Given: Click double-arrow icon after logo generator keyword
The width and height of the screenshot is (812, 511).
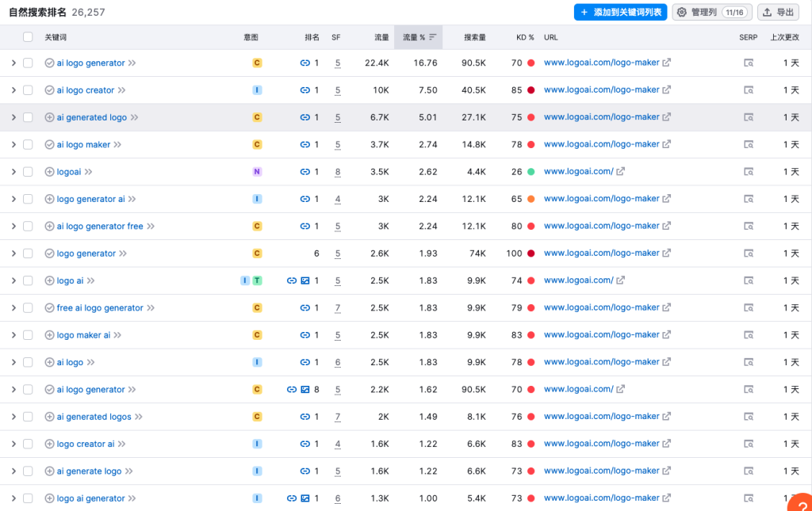Looking at the screenshot, I should 123,254.
